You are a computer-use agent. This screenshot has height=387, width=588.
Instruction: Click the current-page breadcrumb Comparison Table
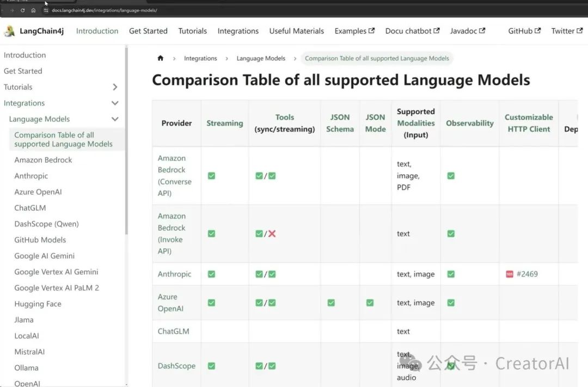(377, 58)
